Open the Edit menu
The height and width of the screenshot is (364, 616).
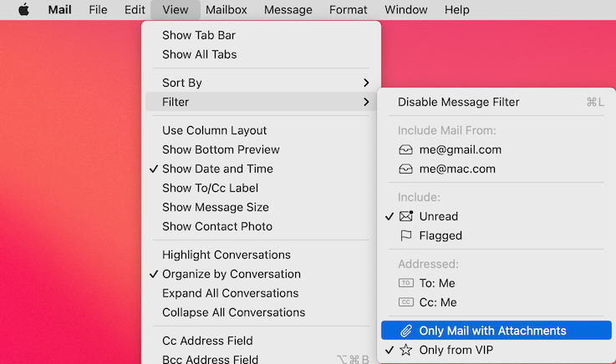[x=135, y=9]
